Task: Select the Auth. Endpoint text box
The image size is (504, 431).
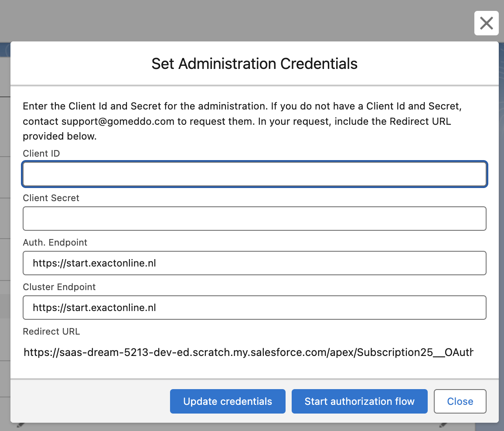Action: pyautogui.click(x=254, y=263)
